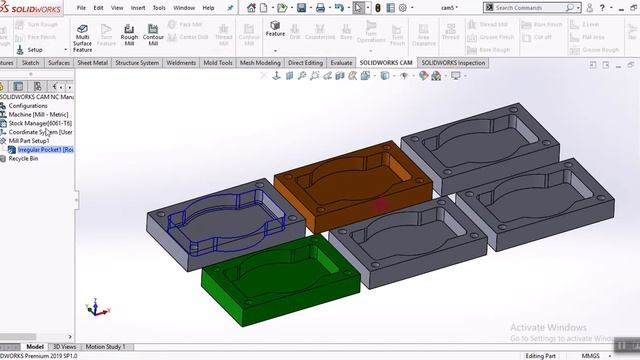Select the Irregular Pocket1 feature
This screenshot has width=640, height=360.
pos(45,150)
